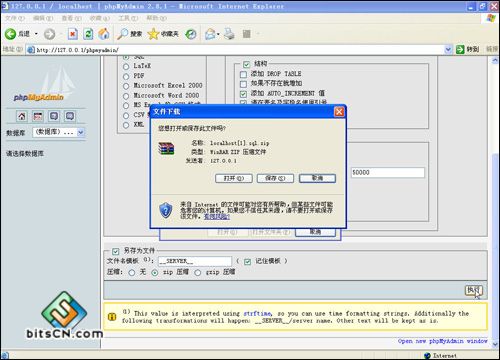Close the file download dialog
The image size is (500, 360).
click(x=339, y=111)
